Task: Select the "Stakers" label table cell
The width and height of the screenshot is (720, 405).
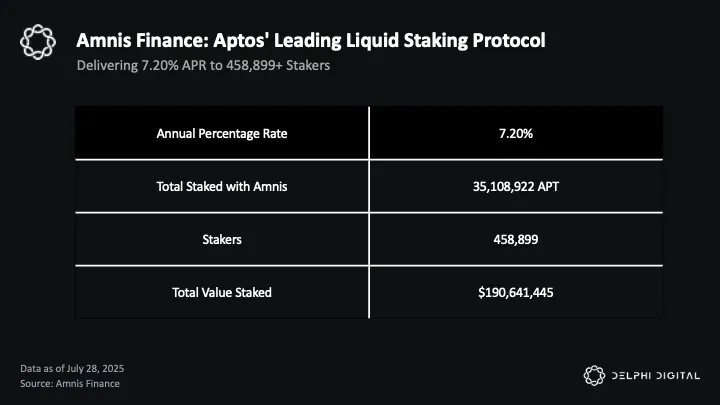Action: [x=221, y=239]
